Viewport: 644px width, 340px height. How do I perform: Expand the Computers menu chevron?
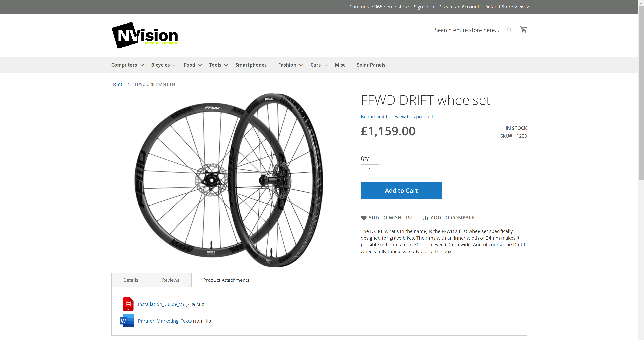click(x=142, y=65)
